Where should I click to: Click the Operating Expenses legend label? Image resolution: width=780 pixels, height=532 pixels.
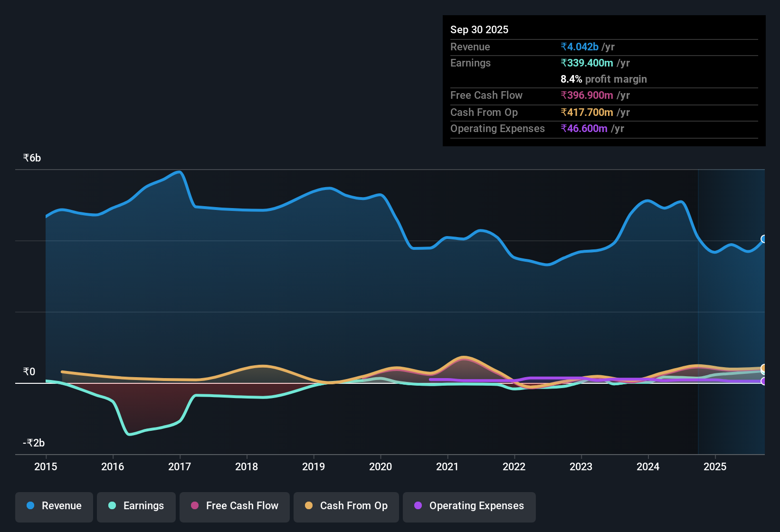(476, 506)
